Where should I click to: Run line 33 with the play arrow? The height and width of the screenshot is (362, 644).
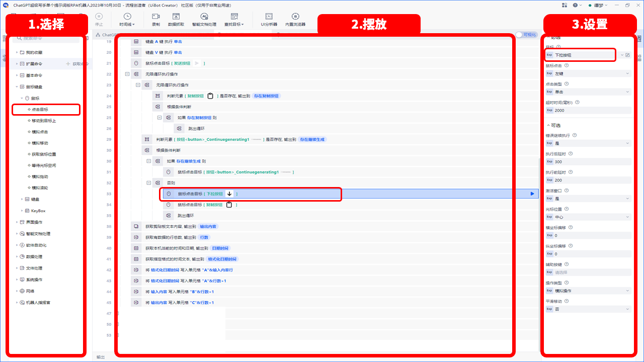(532, 194)
